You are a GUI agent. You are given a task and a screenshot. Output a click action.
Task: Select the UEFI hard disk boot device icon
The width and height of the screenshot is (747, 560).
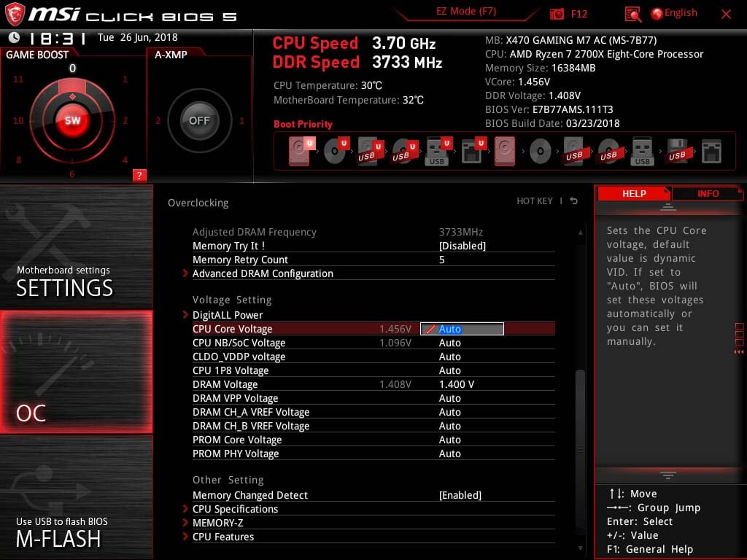(x=301, y=151)
